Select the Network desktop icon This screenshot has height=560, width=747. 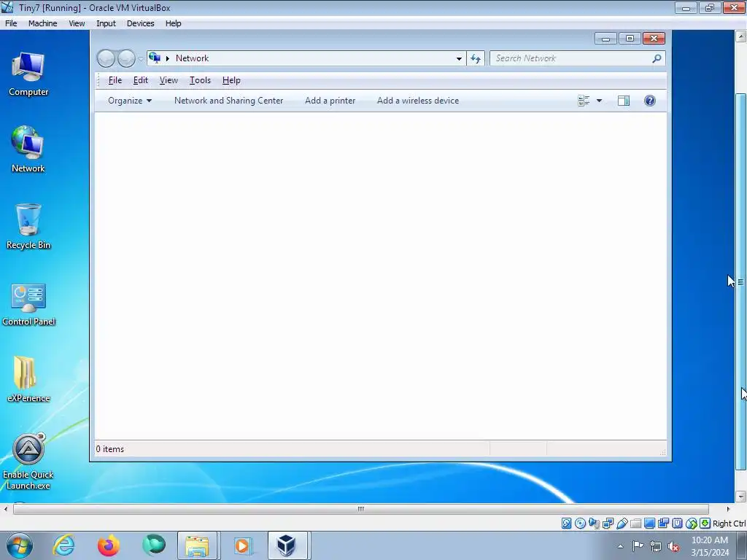click(28, 149)
